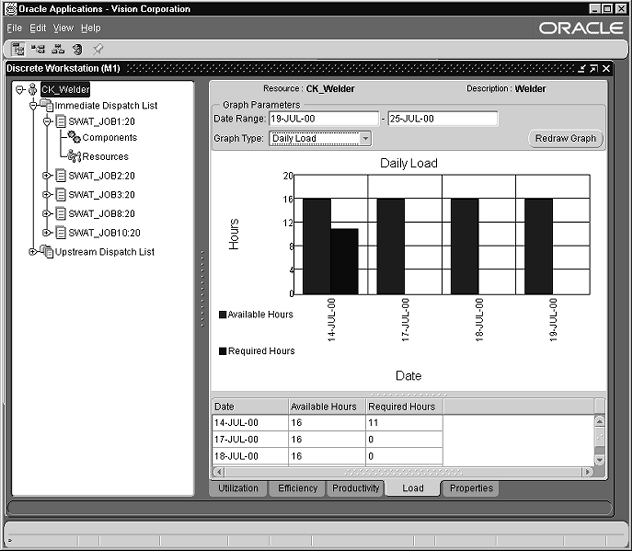
Task: Click the Required Hours column header
Action: tap(404, 407)
